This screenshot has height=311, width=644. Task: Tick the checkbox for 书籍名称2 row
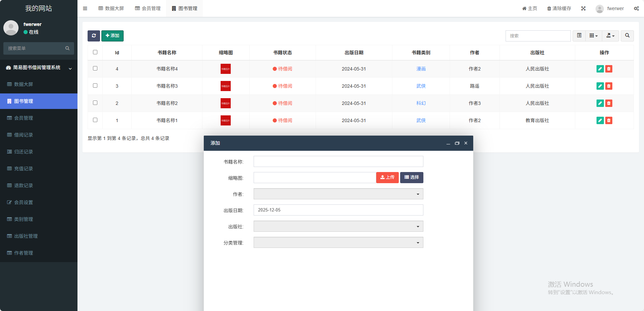[x=95, y=103]
